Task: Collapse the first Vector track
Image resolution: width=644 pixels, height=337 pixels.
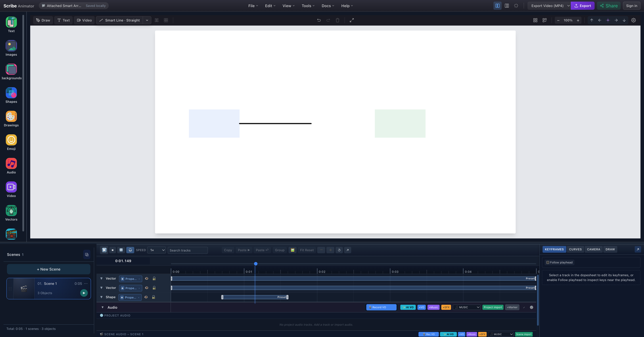Action: coord(101,278)
